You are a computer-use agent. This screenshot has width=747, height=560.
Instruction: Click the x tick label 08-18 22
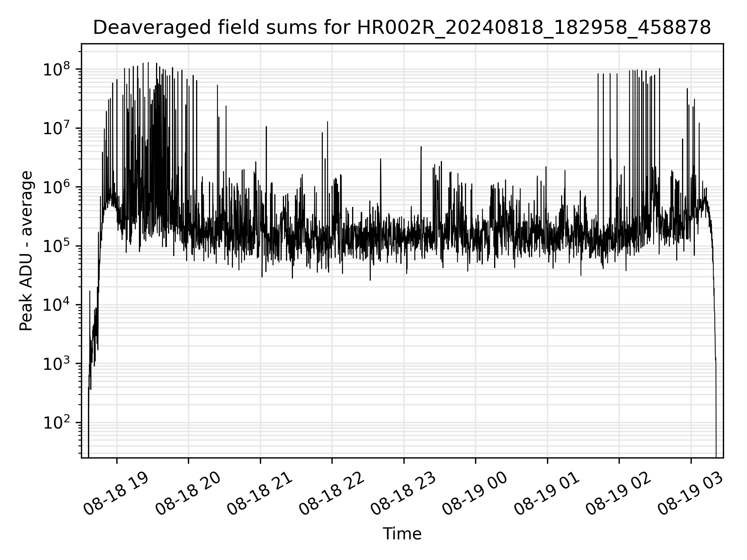coord(331,493)
